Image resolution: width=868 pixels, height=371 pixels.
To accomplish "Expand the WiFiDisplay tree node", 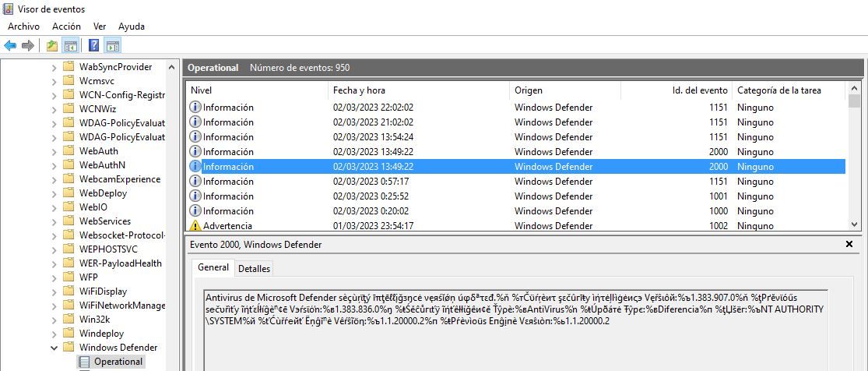I will (54, 291).
